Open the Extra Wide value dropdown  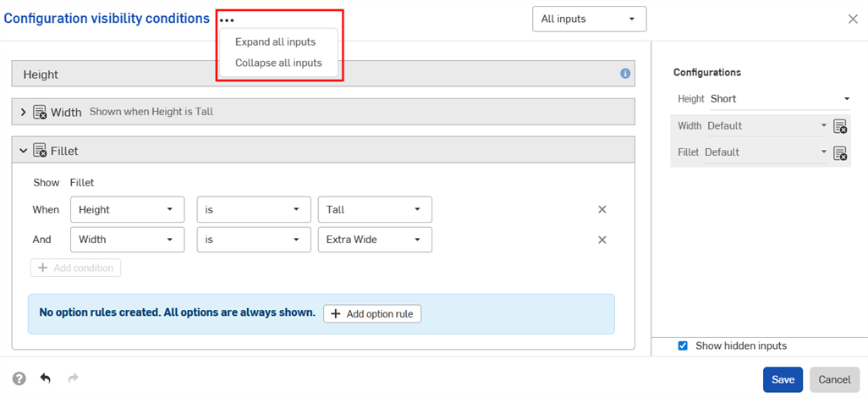tap(375, 240)
